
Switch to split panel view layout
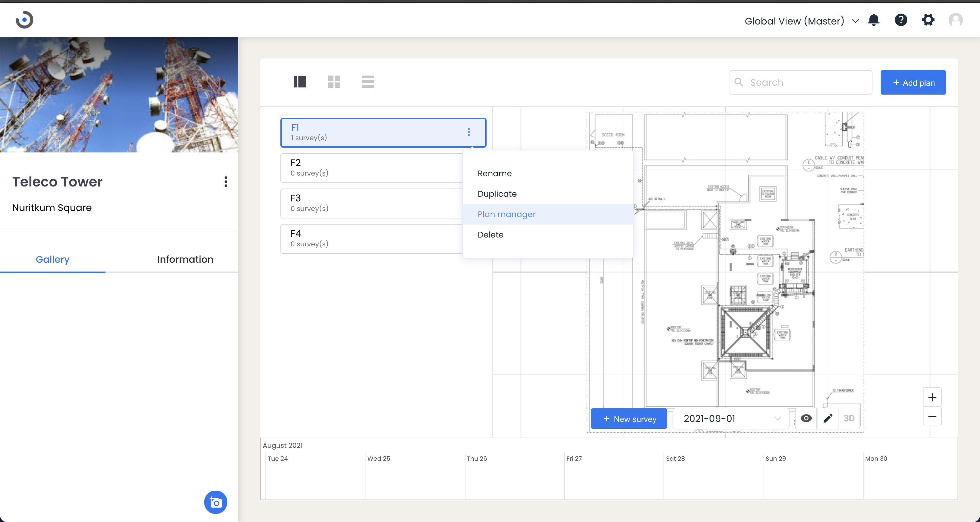pos(300,81)
